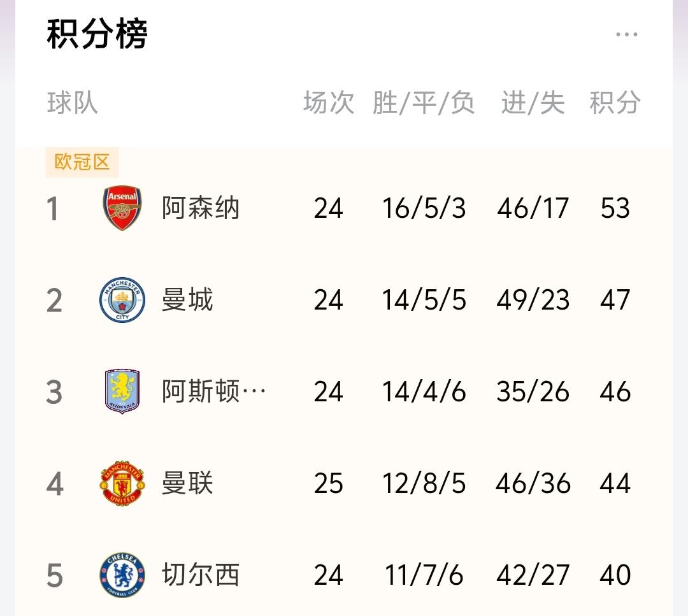
Task: Select the 欧冠区 zone tag
Action: coord(82,162)
